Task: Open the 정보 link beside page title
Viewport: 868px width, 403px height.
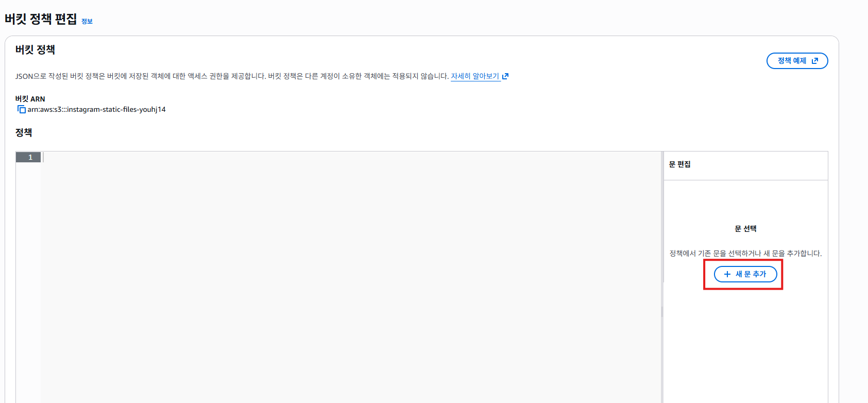Action: pyautogui.click(x=87, y=21)
